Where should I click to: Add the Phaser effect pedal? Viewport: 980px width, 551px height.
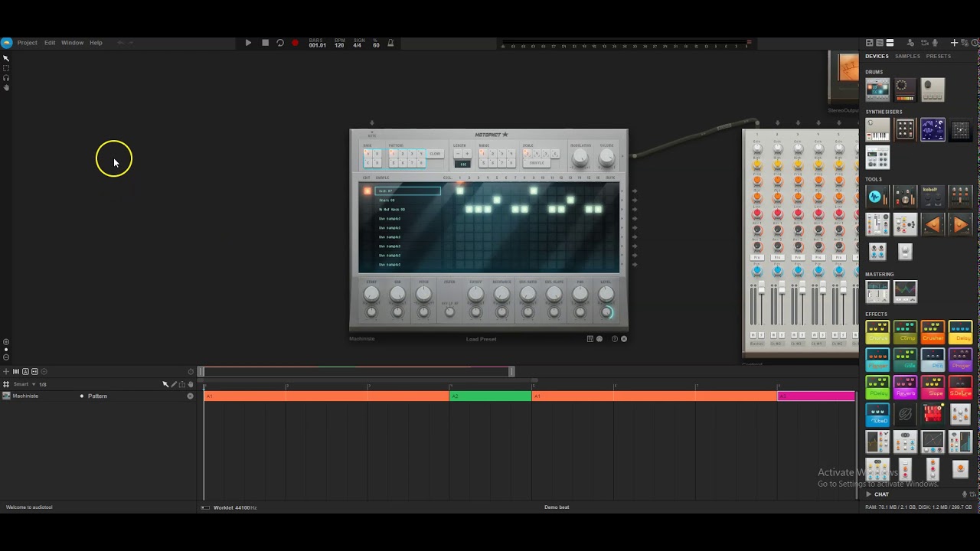960,360
